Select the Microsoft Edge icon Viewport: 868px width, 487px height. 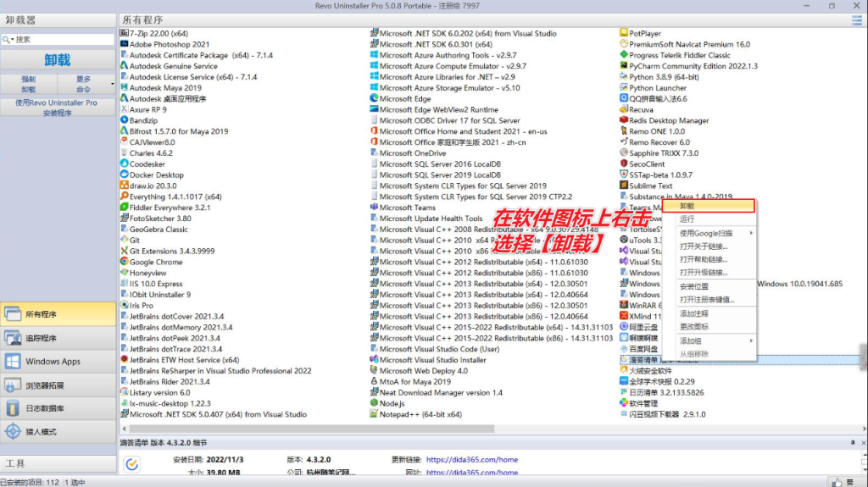374,98
